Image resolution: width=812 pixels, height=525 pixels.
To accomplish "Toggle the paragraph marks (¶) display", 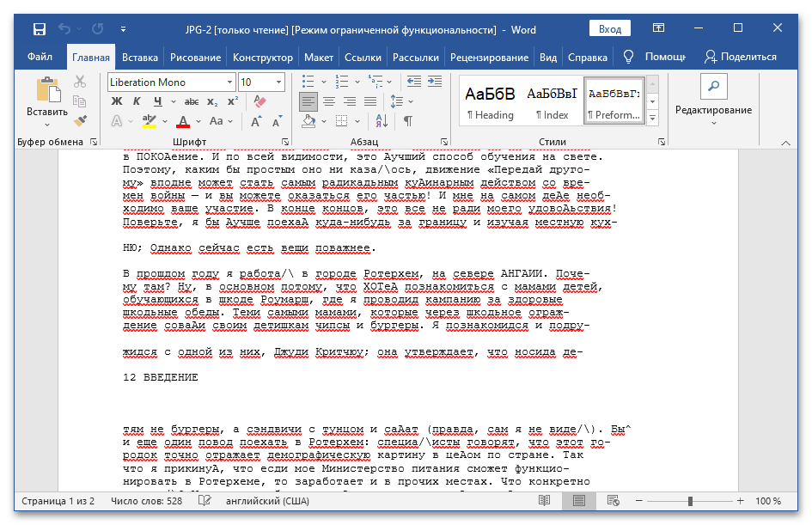I will (408, 121).
